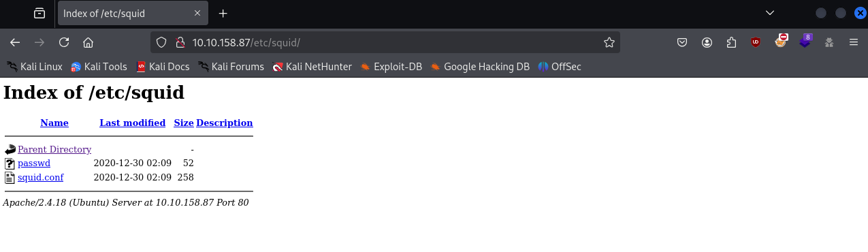Viewport: 868px width, 252px height.
Task: Sort listing by Last modified column
Action: (132, 123)
